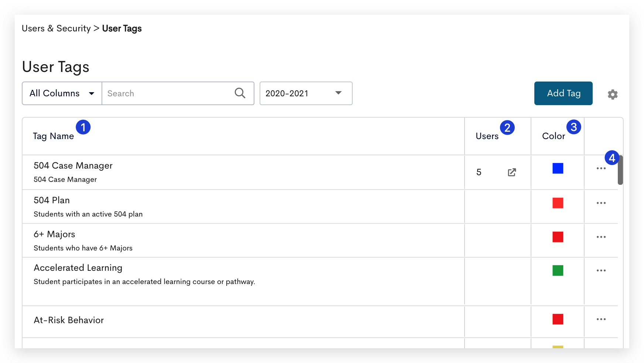
Task: Click the red swatch for 6+ Majors
Action: [x=558, y=237]
